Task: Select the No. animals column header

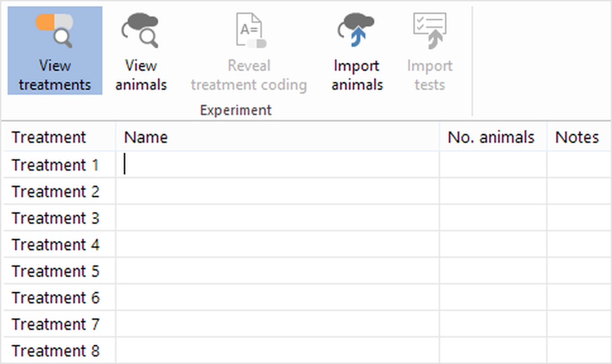Action: pyautogui.click(x=491, y=137)
